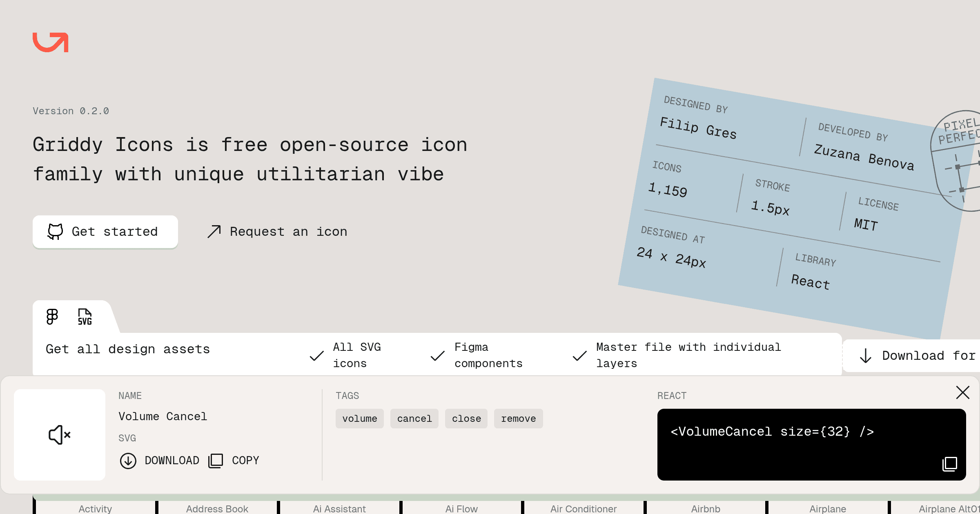Select the close tag
This screenshot has height=514, width=980.
[x=466, y=419]
